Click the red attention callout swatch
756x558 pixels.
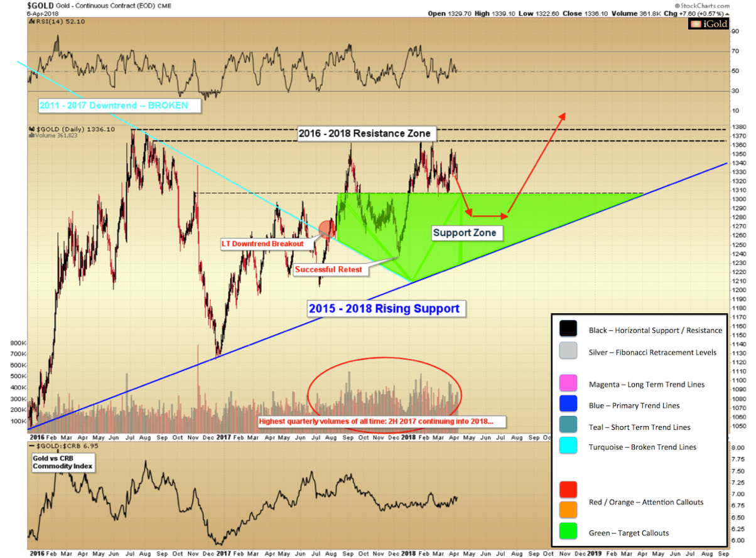(569, 490)
